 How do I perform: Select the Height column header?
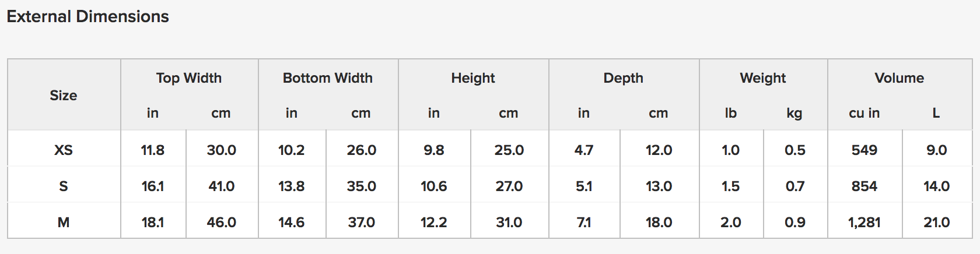pyautogui.click(x=473, y=78)
